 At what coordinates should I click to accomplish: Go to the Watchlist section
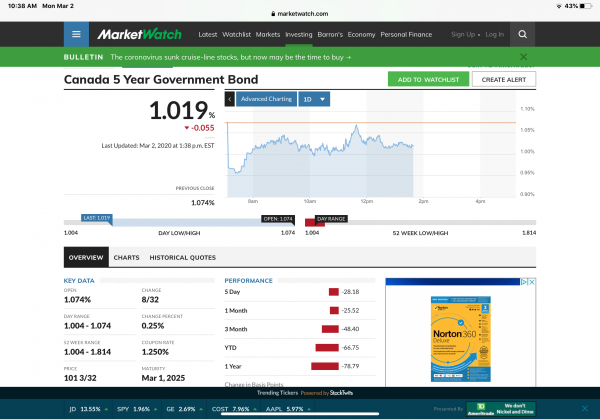point(237,34)
